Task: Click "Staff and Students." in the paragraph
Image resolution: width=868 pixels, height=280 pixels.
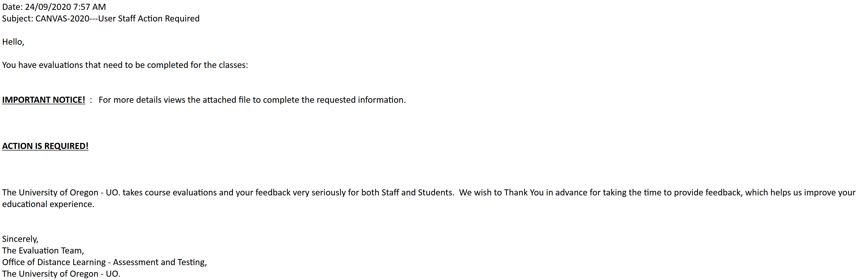Action: (418, 193)
